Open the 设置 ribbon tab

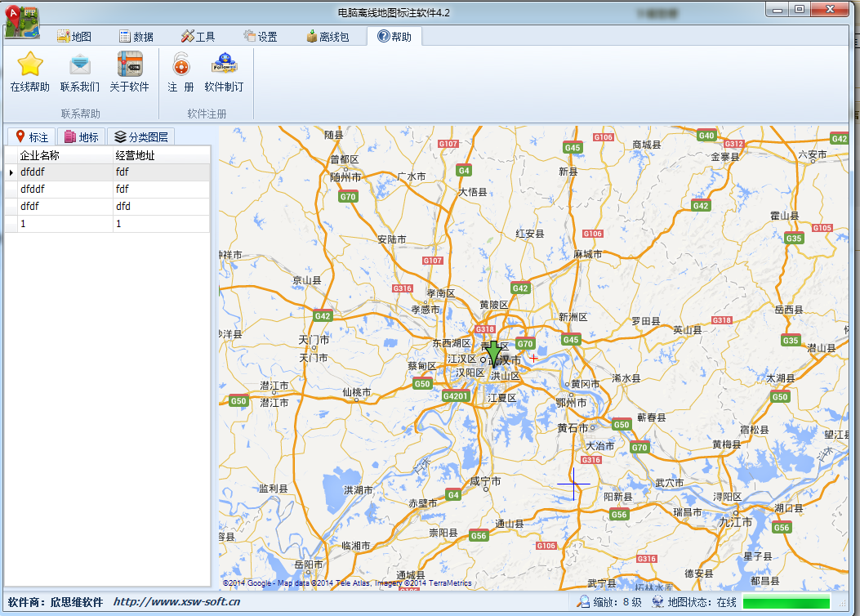click(x=260, y=37)
